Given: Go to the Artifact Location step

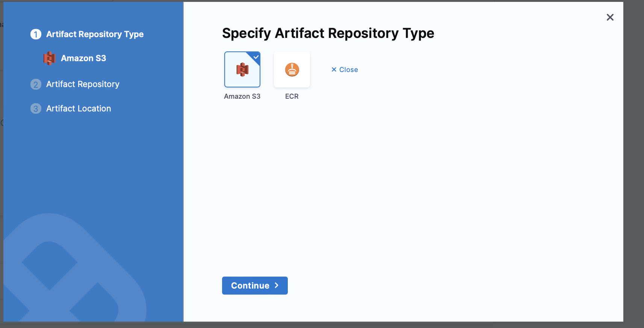Looking at the screenshot, I should (x=79, y=108).
